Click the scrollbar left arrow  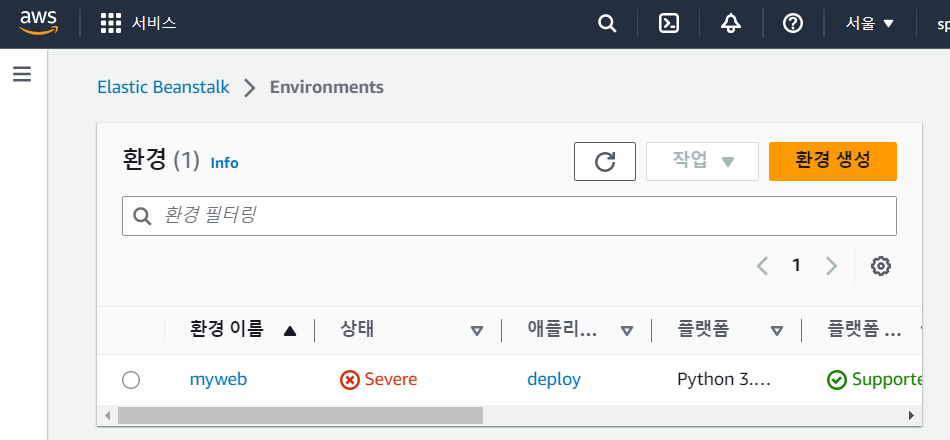click(108, 415)
